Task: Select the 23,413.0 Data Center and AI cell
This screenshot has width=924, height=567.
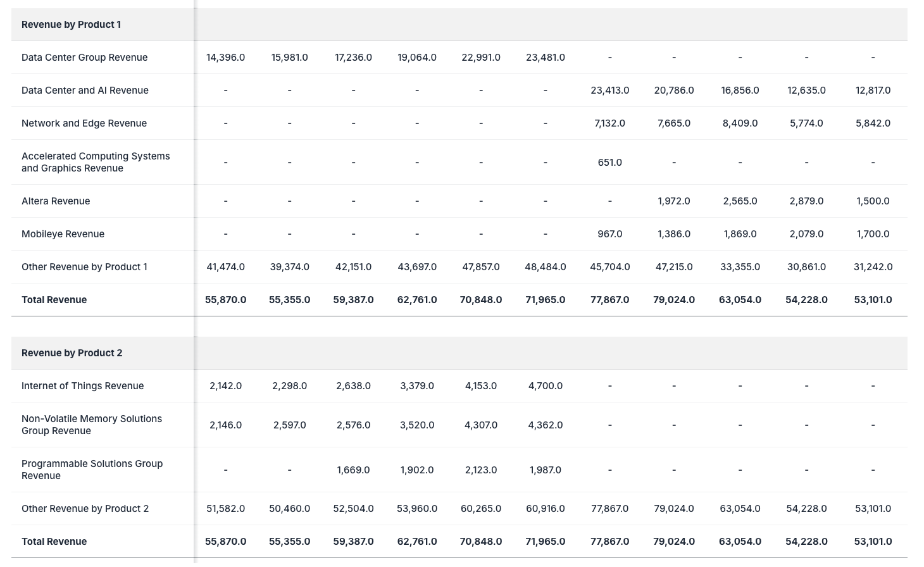Action: (x=610, y=90)
